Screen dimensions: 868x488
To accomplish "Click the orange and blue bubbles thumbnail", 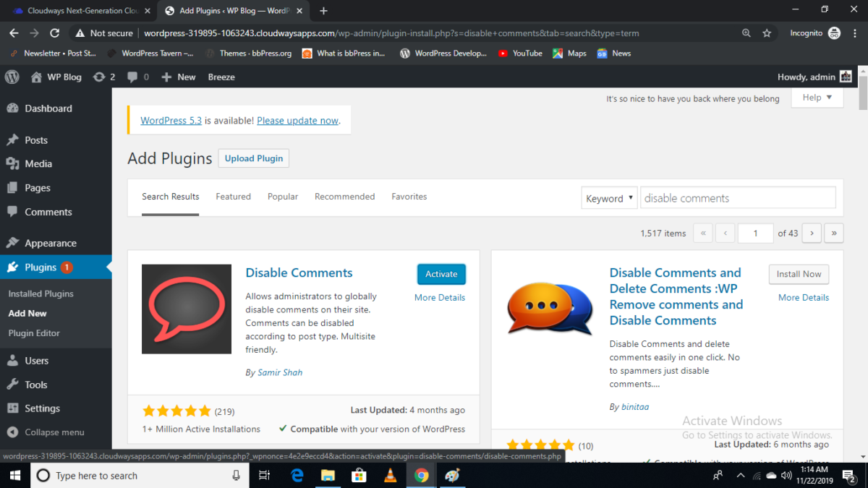I will click(x=550, y=308).
